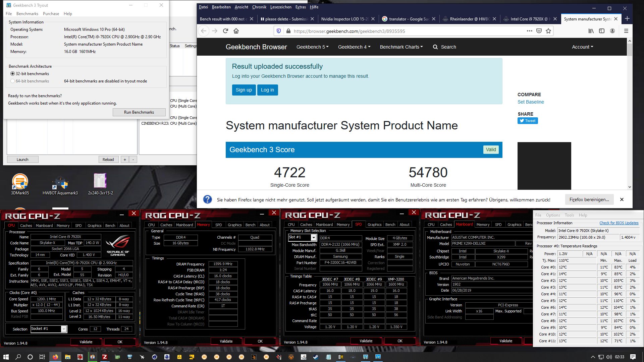Click minus button next to Reload
644x362 pixels.
click(133, 160)
